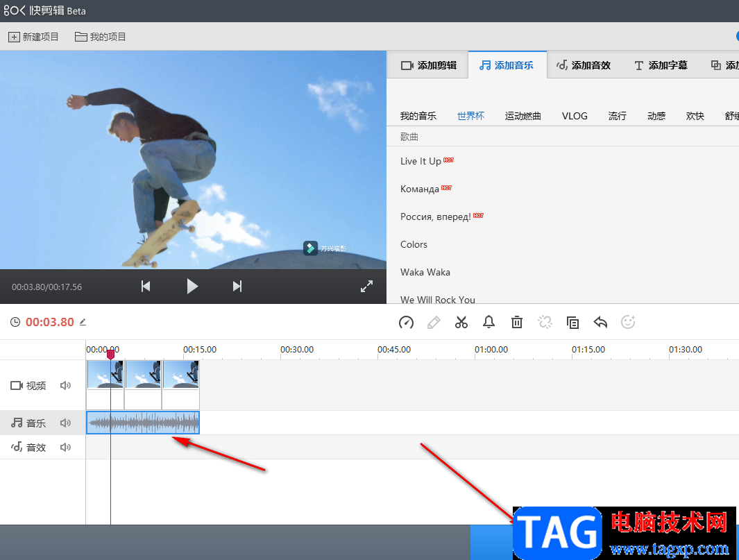Select the 欢快 cheerful category
739x560 pixels.
(695, 116)
